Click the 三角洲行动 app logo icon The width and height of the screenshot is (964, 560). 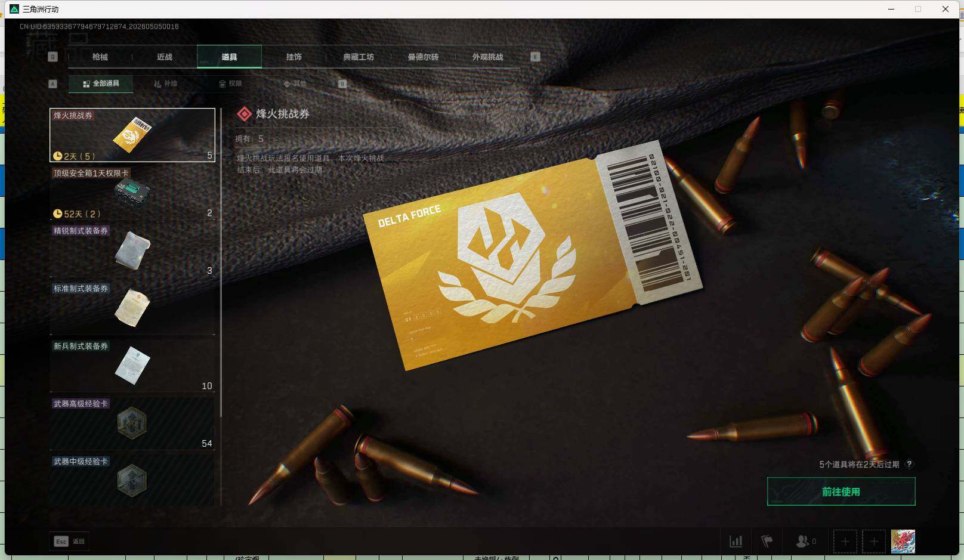coord(15,9)
